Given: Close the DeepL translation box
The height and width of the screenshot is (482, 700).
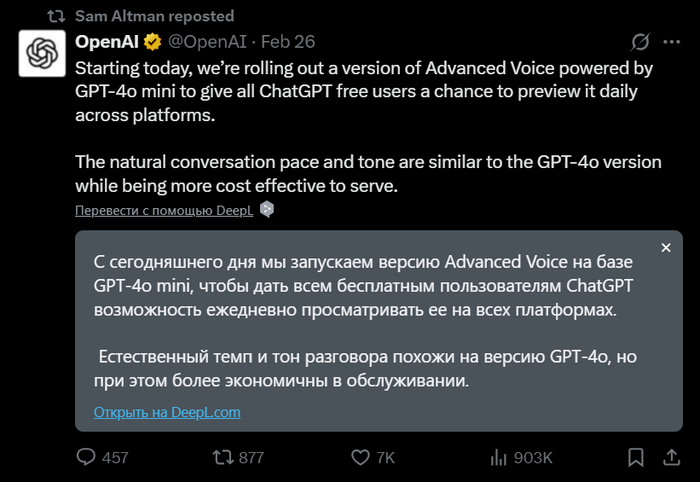Looking at the screenshot, I should [667, 248].
